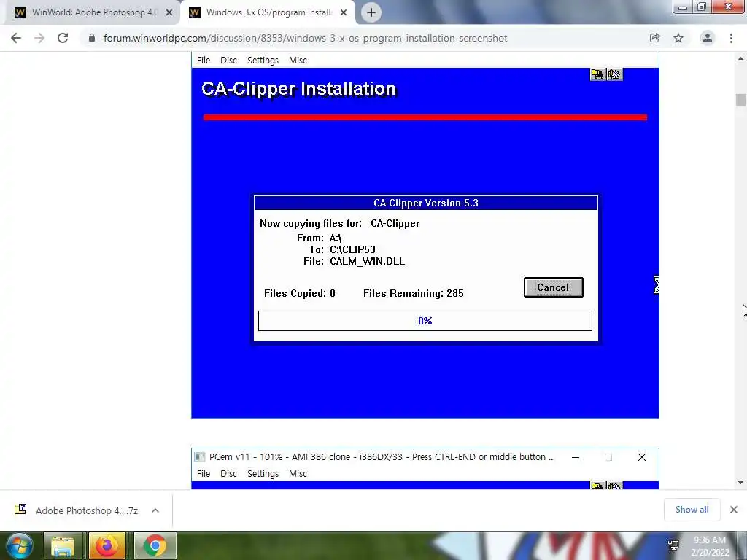Open Misc menu in upper PCem screenshot
The image size is (747, 560).
point(298,61)
